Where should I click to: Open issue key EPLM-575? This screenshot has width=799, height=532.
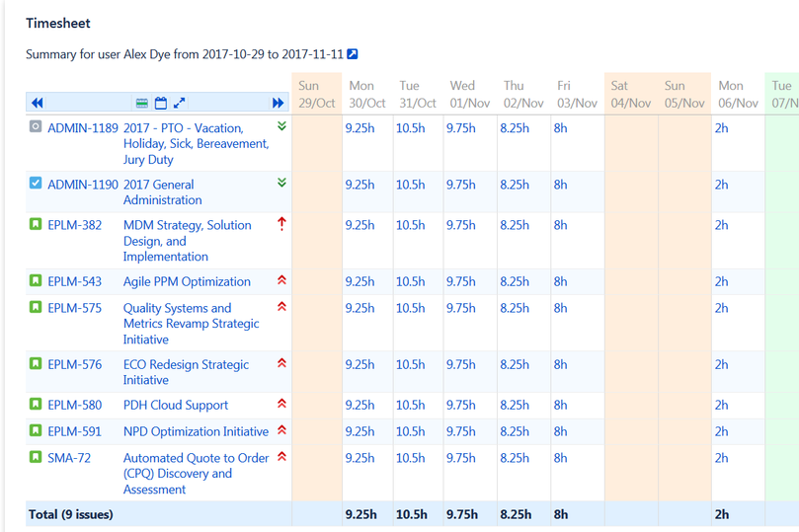74,309
